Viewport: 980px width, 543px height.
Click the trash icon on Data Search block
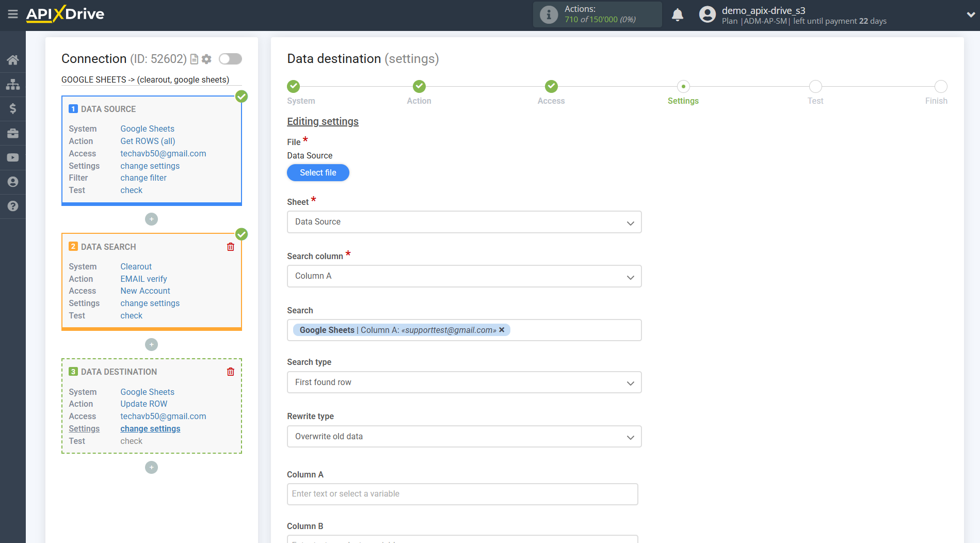pos(230,247)
